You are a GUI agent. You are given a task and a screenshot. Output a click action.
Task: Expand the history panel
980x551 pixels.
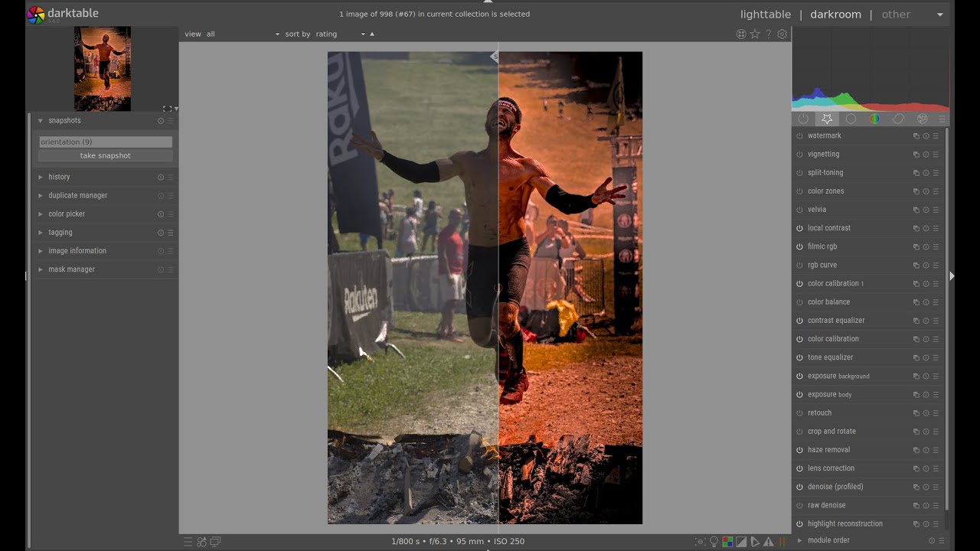[41, 177]
